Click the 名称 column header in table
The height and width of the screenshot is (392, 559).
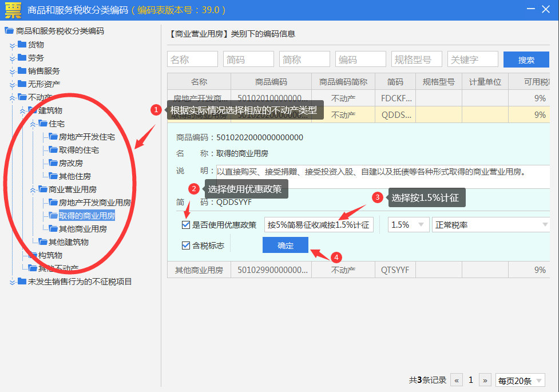(199, 82)
